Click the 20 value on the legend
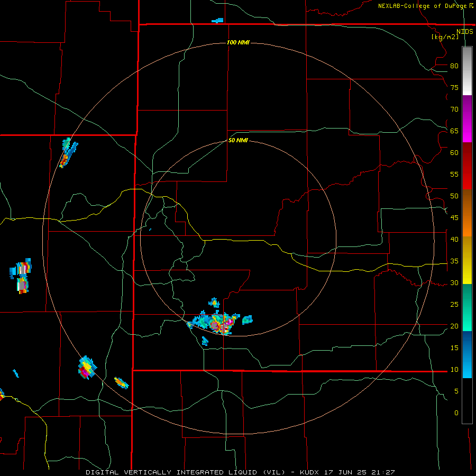This screenshot has width=476, height=476. point(454,326)
